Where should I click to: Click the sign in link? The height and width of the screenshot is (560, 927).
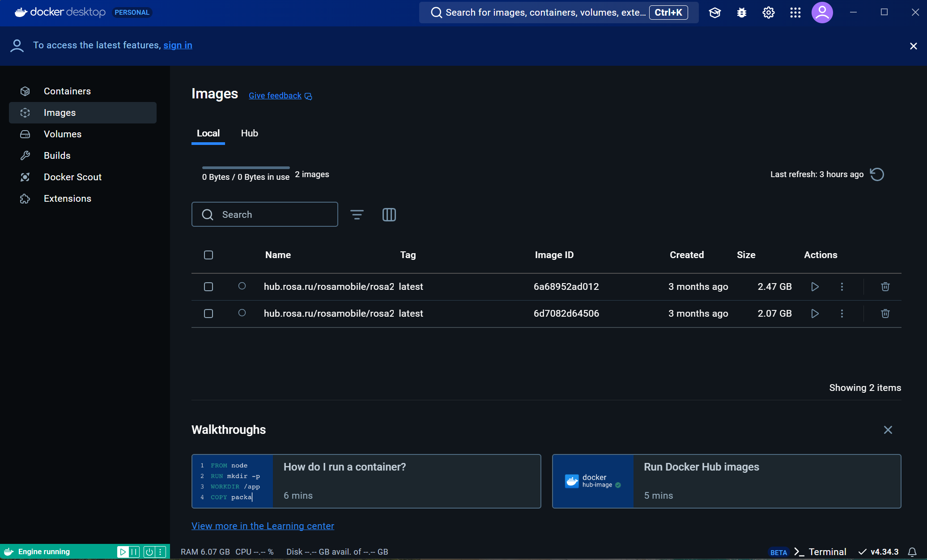pos(178,45)
